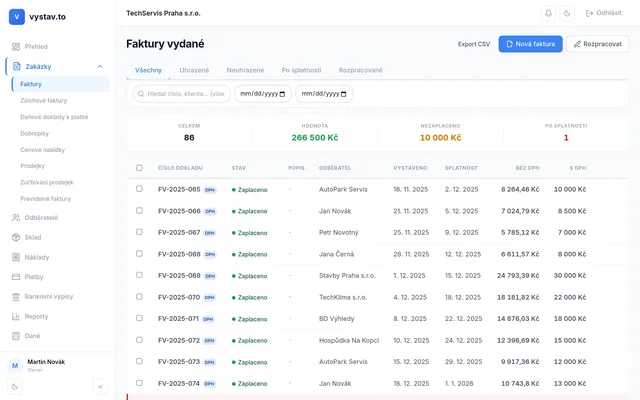Check the FV-2025-073 row checkbox

tap(139, 361)
